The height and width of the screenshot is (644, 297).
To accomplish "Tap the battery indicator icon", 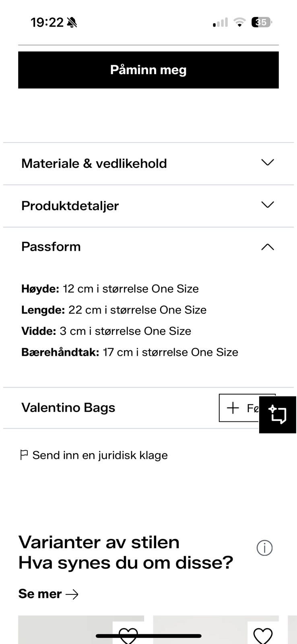I will click(x=261, y=23).
